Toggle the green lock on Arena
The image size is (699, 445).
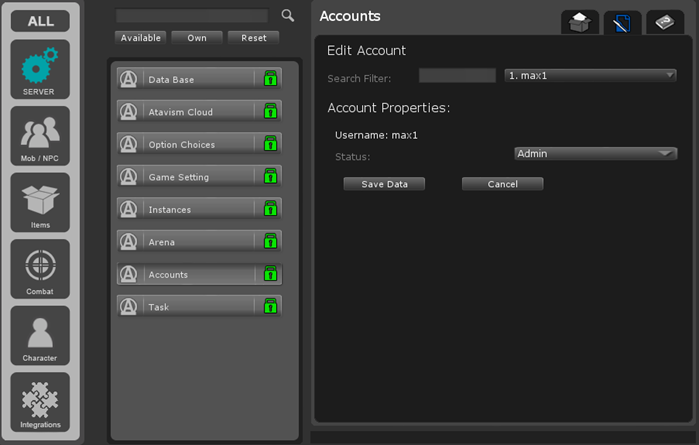[x=270, y=242]
